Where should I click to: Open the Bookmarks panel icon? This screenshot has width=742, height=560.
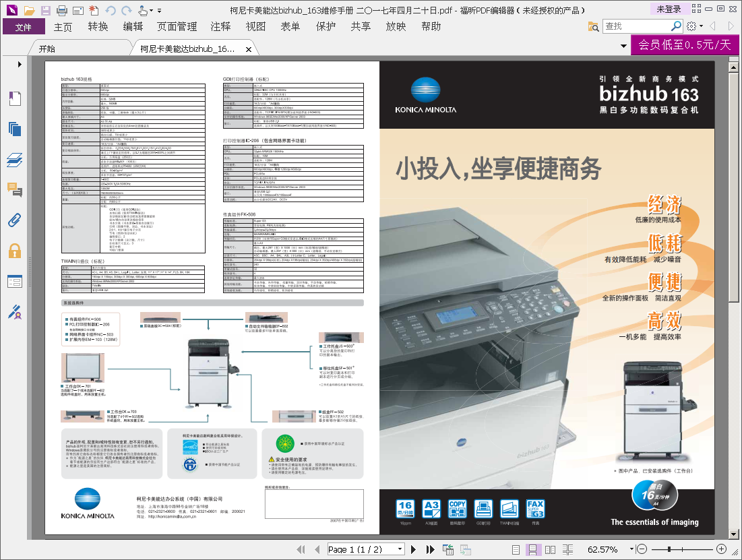pos(15,98)
